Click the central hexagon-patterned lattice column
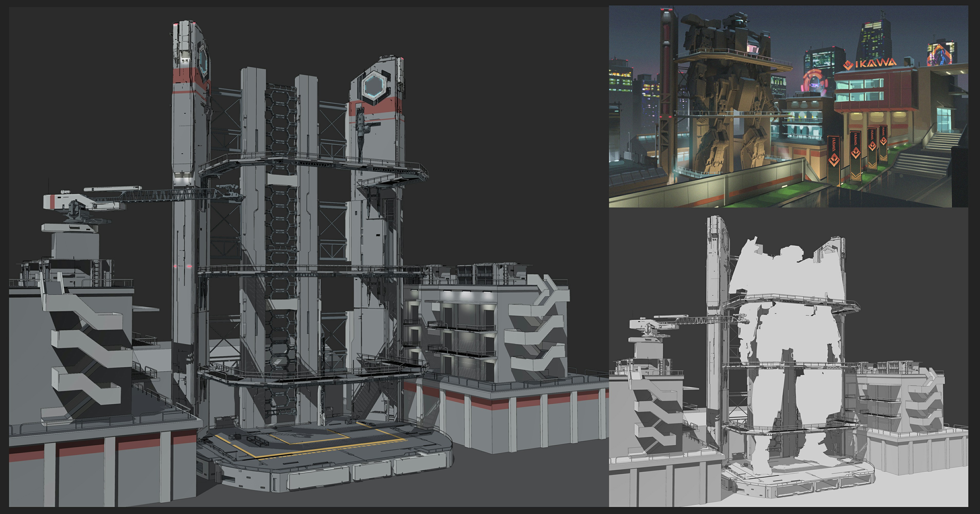The height and width of the screenshot is (514, 980). click(x=281, y=236)
